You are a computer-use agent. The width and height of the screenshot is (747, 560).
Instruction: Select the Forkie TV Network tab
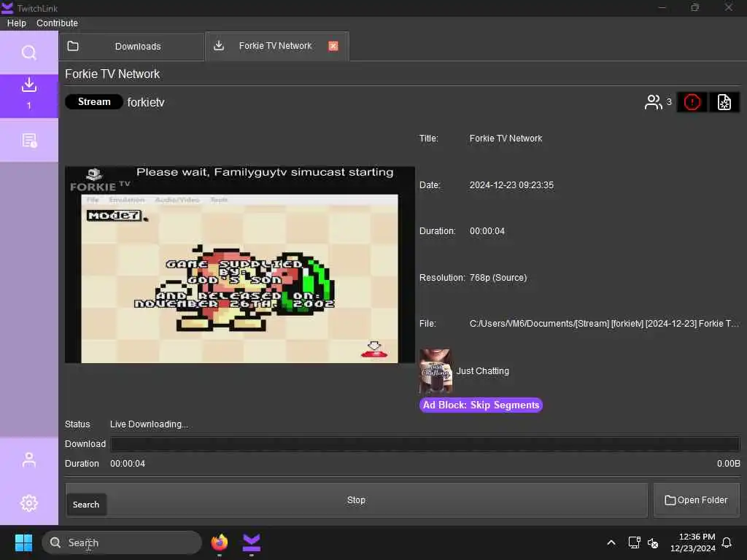pyautogui.click(x=276, y=46)
